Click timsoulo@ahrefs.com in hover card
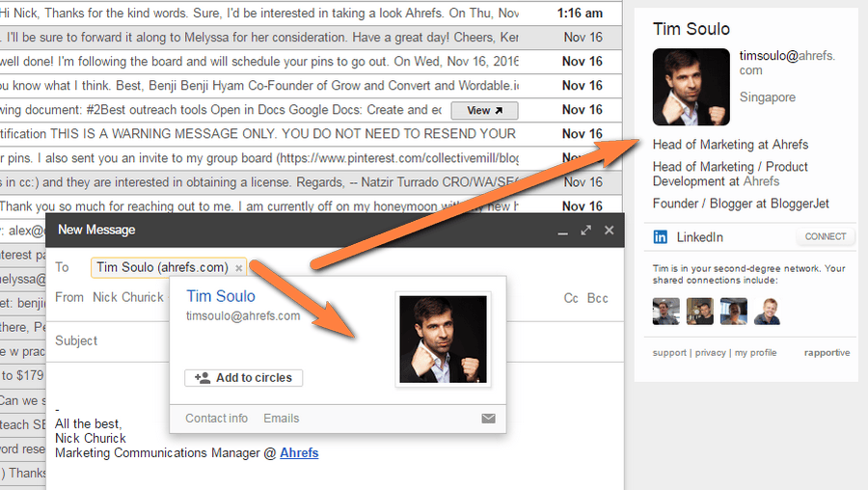Image resolution: width=868 pixels, height=490 pixels. point(243,316)
